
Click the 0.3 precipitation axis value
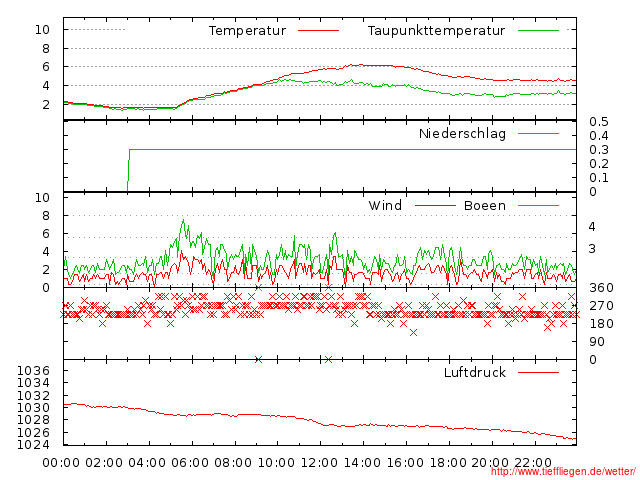click(x=599, y=150)
